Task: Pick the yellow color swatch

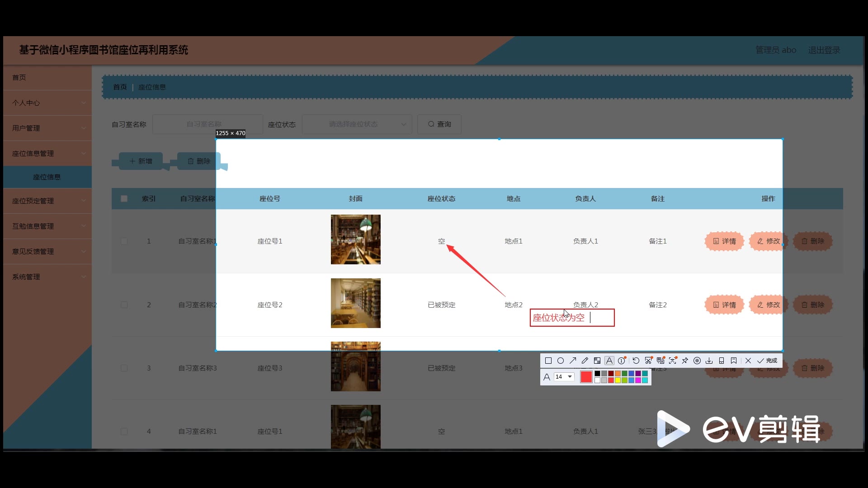Action: (x=618, y=380)
